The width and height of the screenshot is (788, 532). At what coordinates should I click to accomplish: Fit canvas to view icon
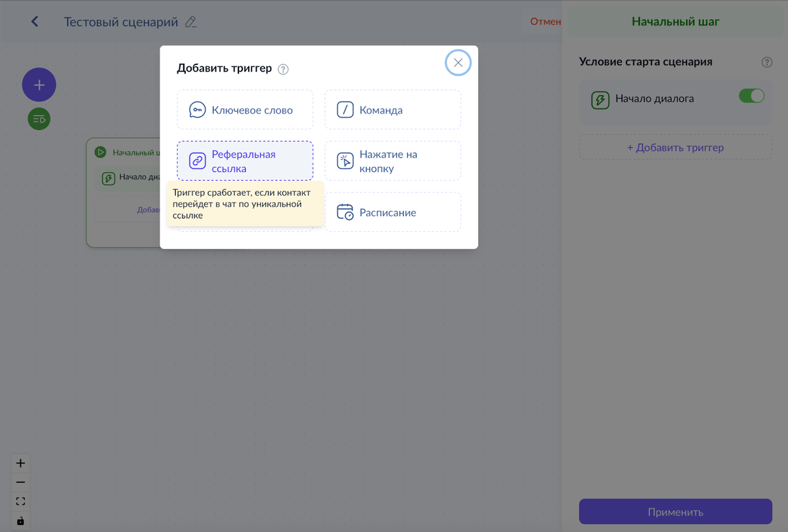point(20,501)
